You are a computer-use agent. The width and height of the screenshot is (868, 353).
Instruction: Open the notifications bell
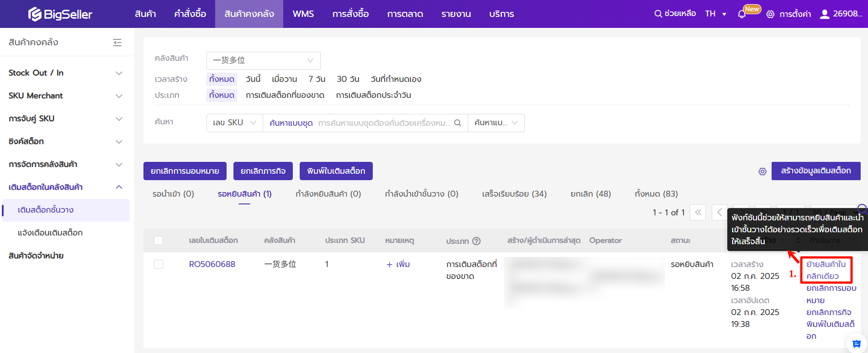[742, 14]
